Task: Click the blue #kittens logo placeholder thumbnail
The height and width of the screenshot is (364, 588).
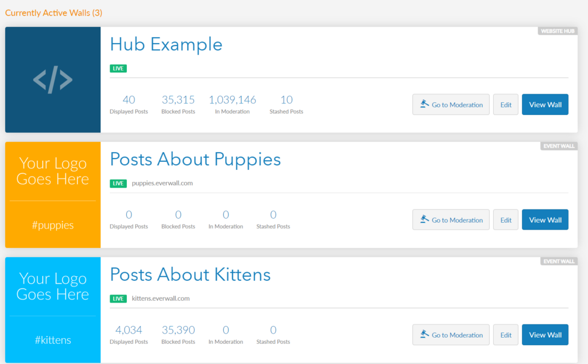Action: (52, 309)
